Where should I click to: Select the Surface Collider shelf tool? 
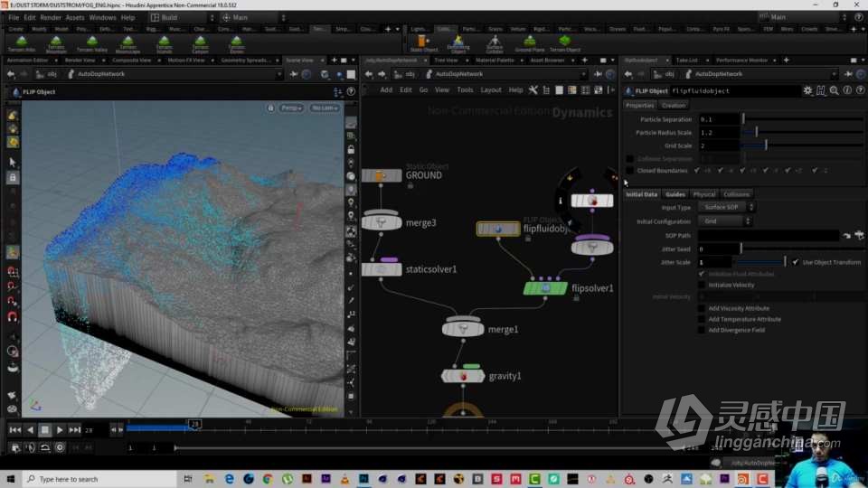click(495, 43)
